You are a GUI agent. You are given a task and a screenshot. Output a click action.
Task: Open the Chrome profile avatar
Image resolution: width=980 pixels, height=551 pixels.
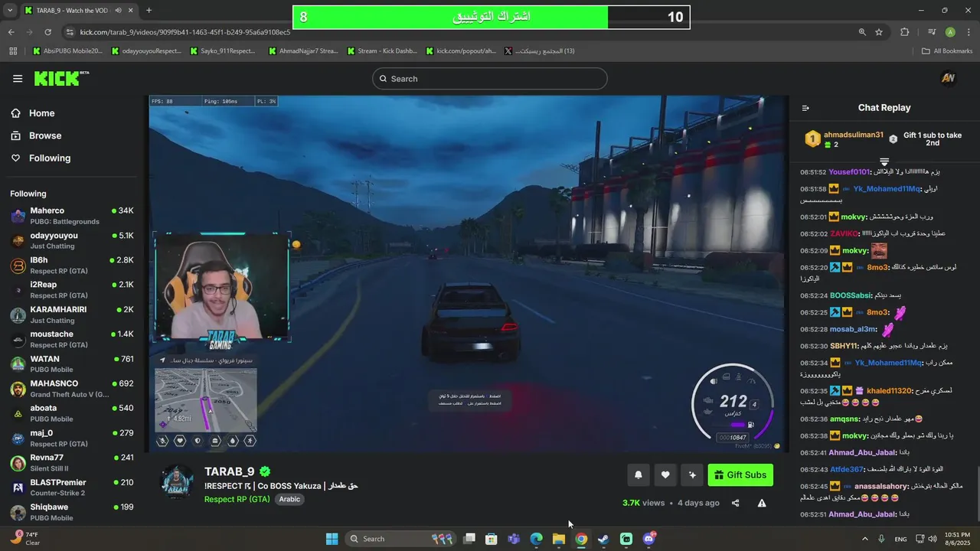click(950, 32)
